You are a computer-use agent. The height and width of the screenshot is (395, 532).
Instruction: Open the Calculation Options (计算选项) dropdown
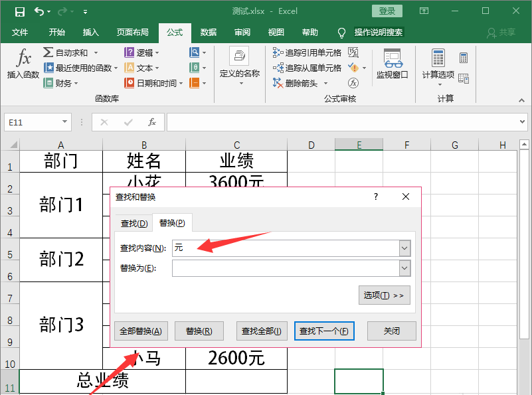pyautogui.click(x=438, y=65)
